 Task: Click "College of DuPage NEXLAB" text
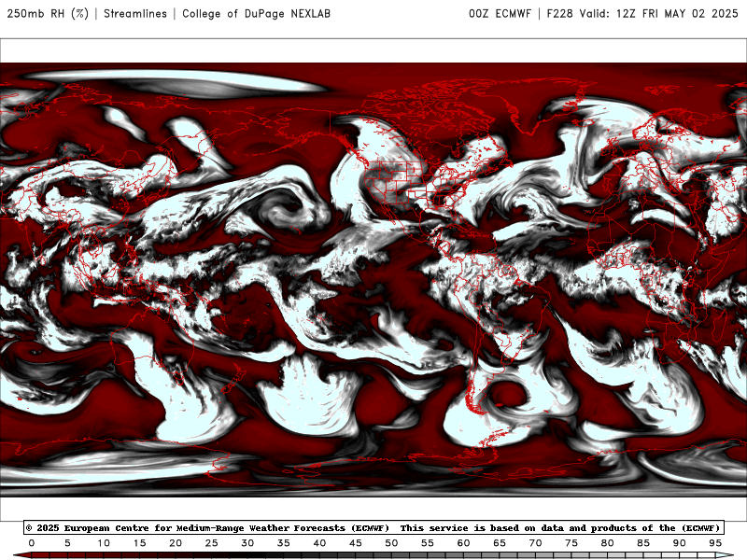pos(256,14)
